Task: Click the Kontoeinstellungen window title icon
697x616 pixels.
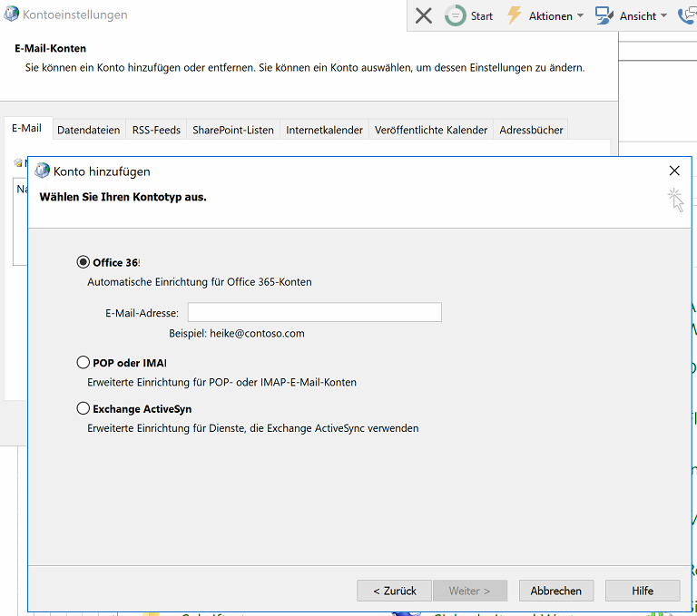Action: click(x=11, y=15)
